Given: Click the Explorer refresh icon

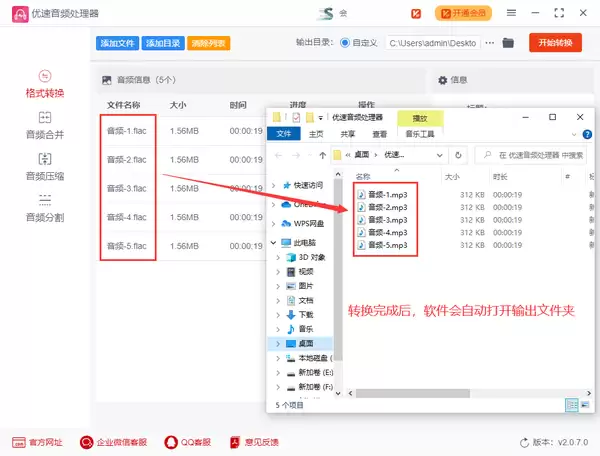Looking at the screenshot, I should (x=458, y=155).
